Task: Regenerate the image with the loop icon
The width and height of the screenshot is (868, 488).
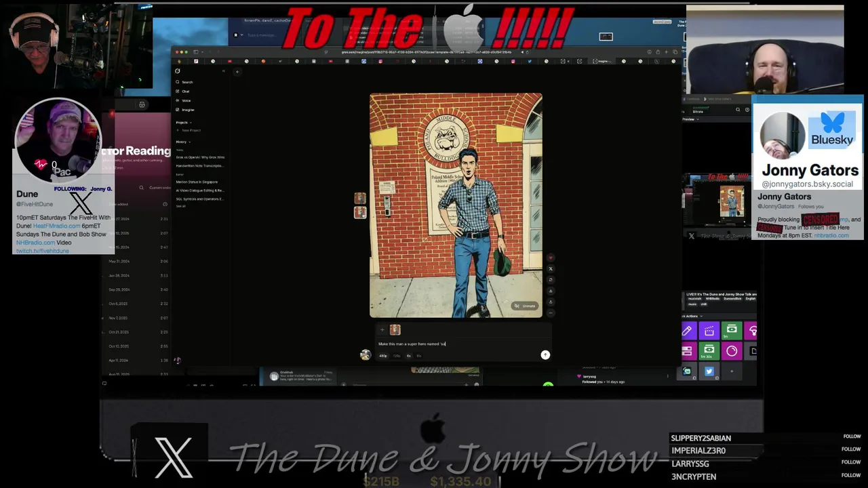Action: 551,280
